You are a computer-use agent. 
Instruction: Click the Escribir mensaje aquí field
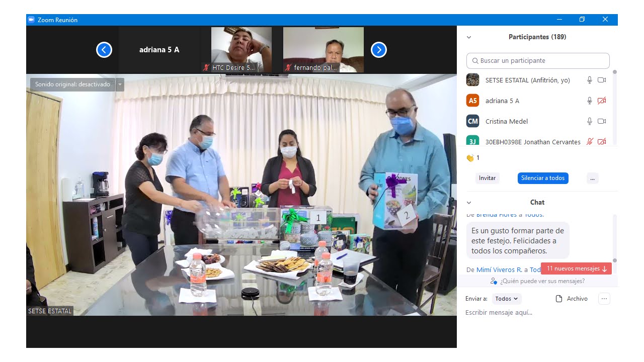tap(537, 313)
